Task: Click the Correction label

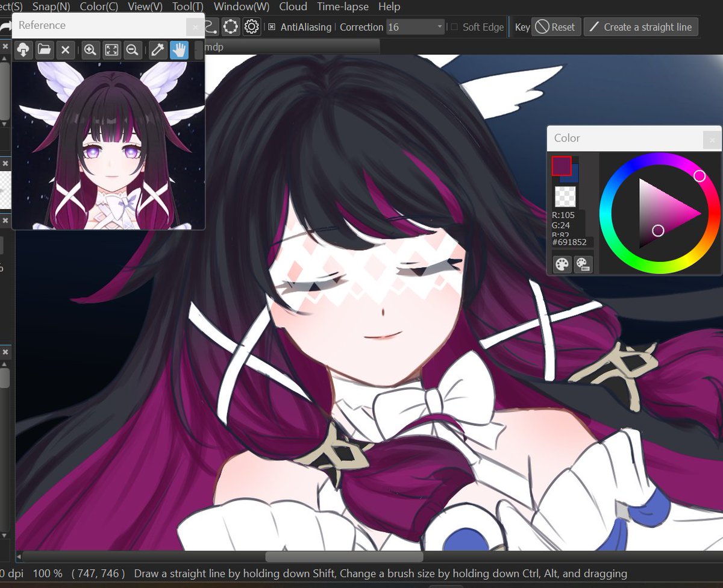Action: (x=361, y=27)
